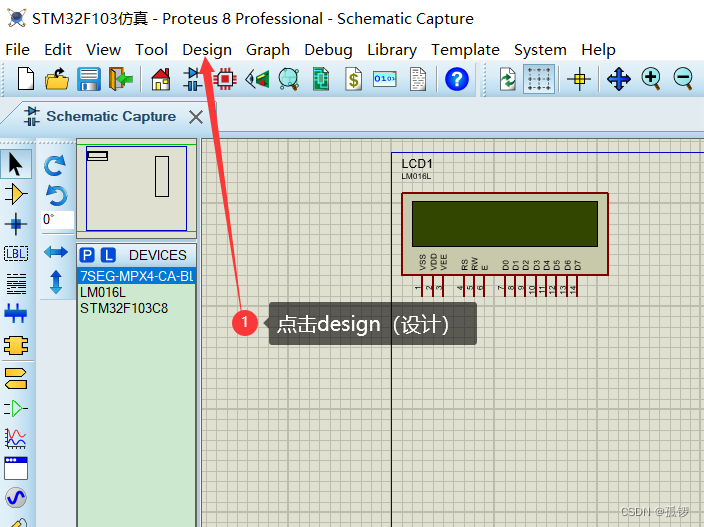Image resolution: width=704 pixels, height=527 pixels.
Task: Zoom out with the minus magnifier icon
Action: [x=683, y=79]
